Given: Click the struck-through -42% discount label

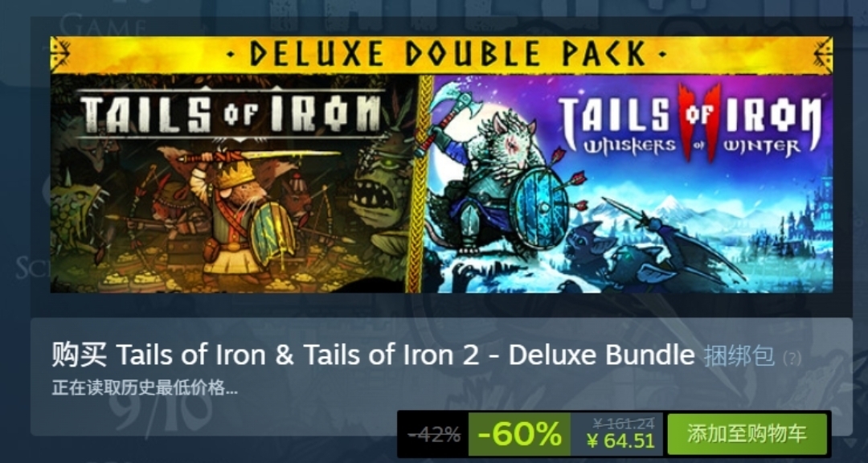Looking at the screenshot, I should click(434, 435).
